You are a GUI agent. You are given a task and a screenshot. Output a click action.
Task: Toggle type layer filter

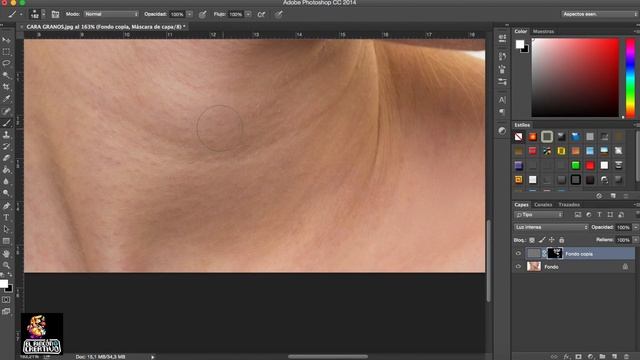point(599,215)
